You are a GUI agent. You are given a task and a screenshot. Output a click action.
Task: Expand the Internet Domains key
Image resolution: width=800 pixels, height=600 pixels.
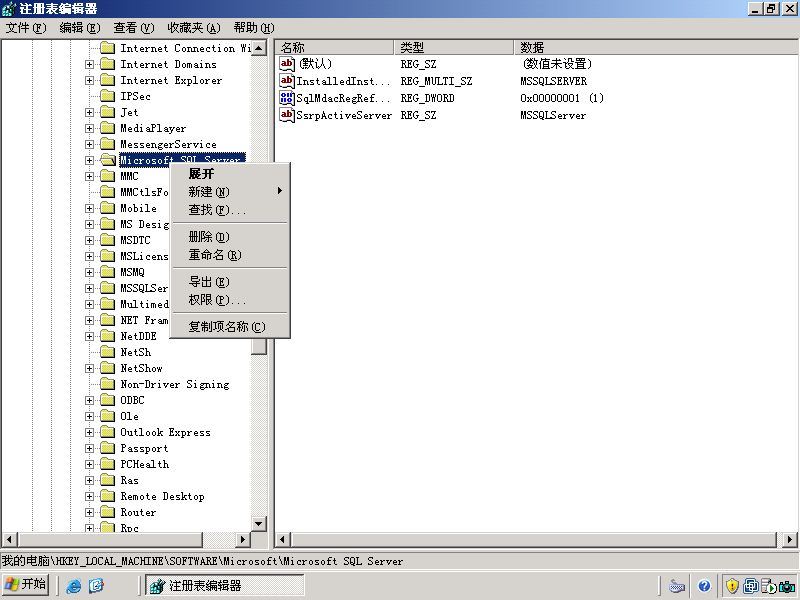pyautogui.click(x=89, y=64)
